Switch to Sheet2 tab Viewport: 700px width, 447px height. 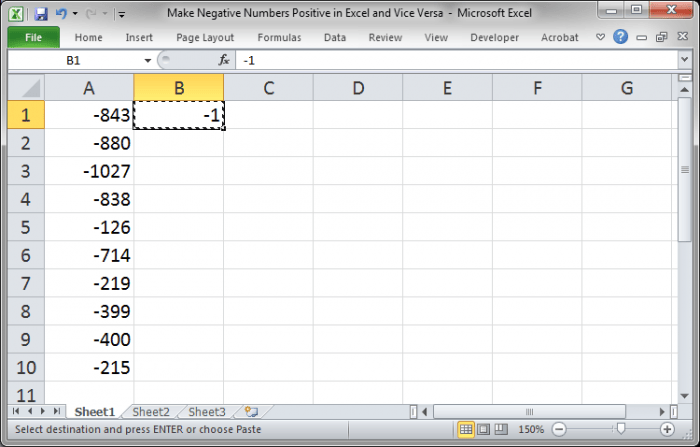[151, 412]
